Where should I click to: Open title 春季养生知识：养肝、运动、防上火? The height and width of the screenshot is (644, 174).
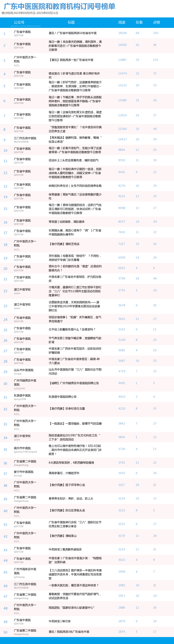[71, 498]
